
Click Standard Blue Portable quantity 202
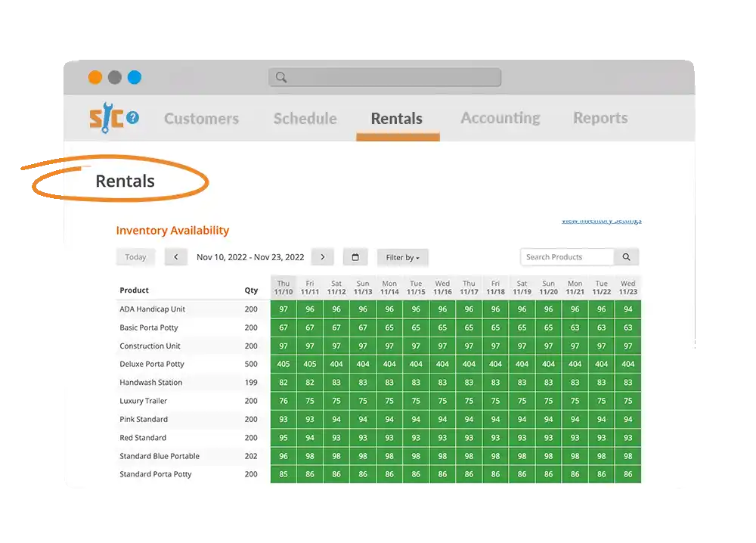(251, 456)
